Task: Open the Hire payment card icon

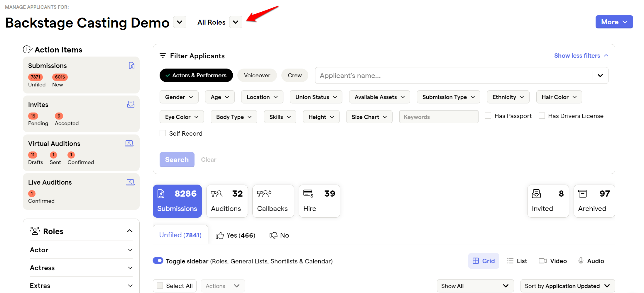Action: (x=308, y=193)
